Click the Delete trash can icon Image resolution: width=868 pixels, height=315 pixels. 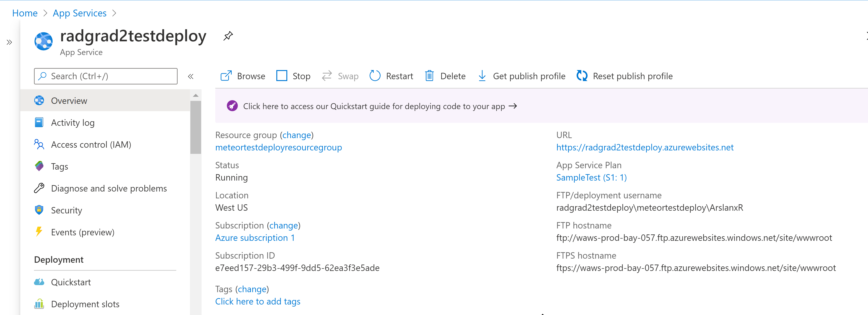[x=429, y=76]
